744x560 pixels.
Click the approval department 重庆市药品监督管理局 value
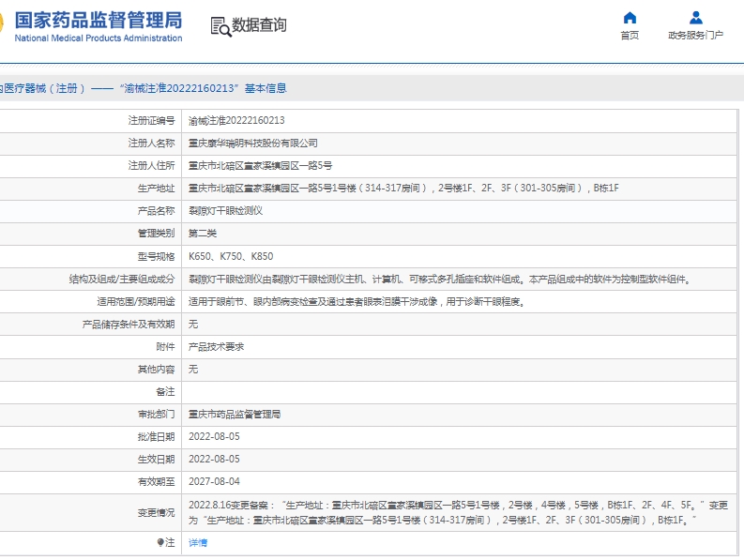pos(235,414)
